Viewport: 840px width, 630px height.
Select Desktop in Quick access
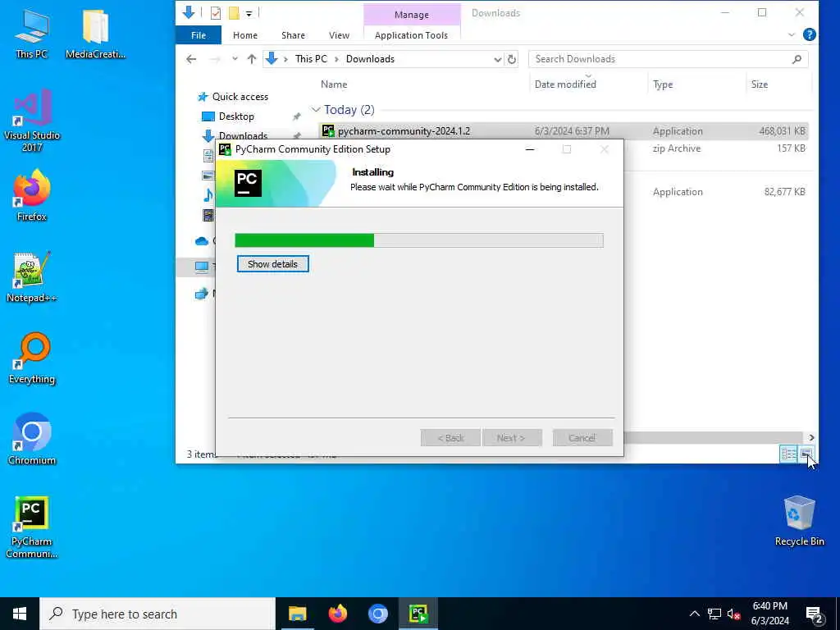236,116
